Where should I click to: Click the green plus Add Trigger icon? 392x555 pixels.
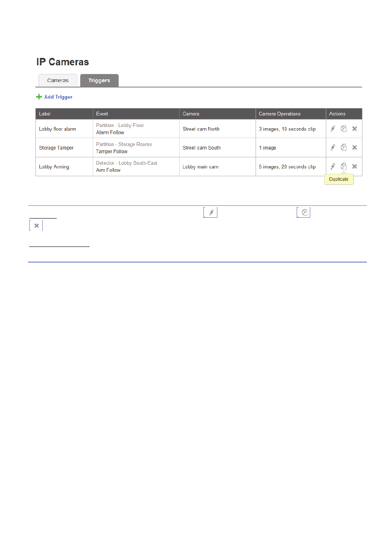39,97
